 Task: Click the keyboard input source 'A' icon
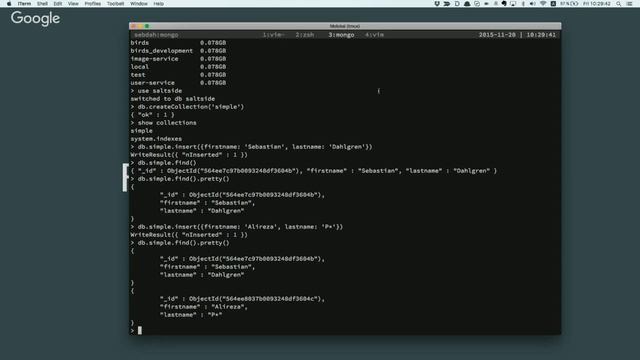tap(553, 4)
